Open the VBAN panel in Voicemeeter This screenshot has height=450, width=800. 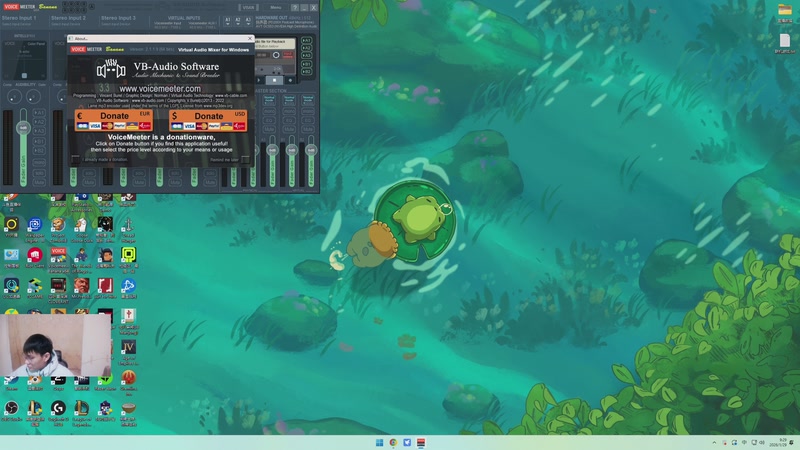tap(248, 8)
